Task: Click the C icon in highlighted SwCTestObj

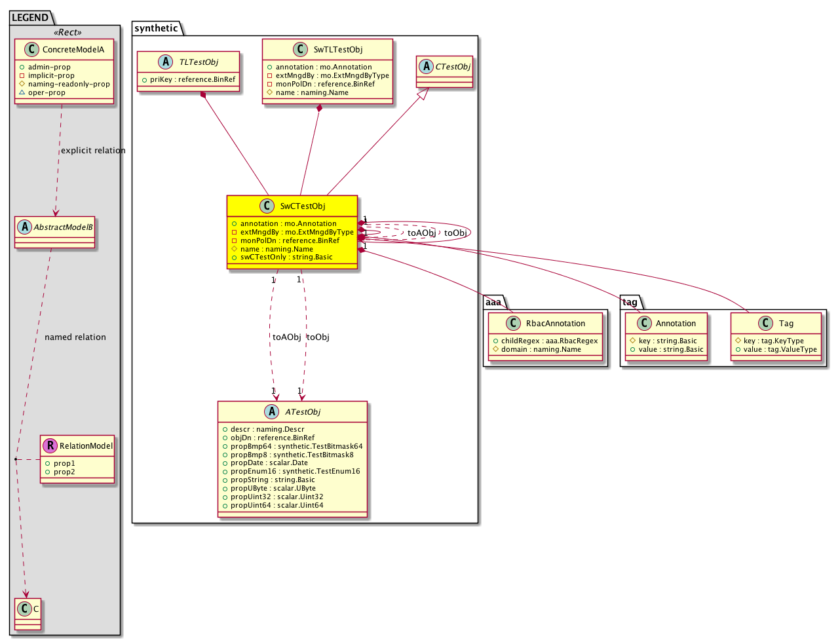Action: tap(267, 206)
